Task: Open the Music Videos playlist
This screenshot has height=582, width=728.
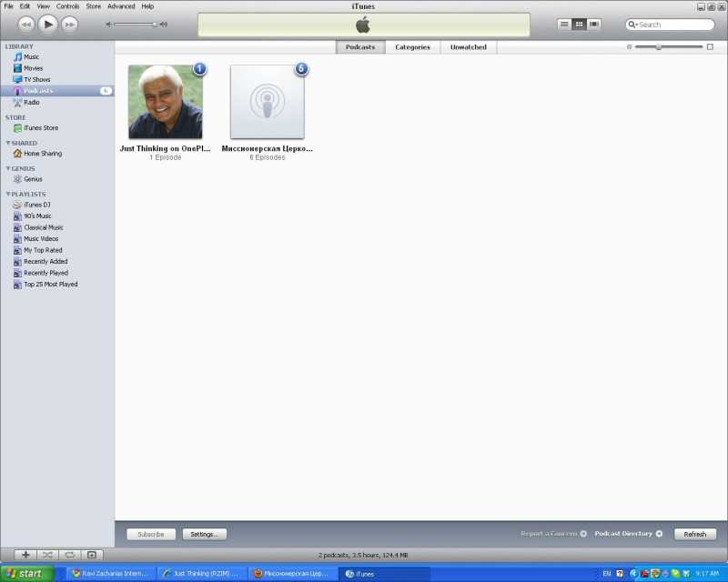Action: pos(41,238)
